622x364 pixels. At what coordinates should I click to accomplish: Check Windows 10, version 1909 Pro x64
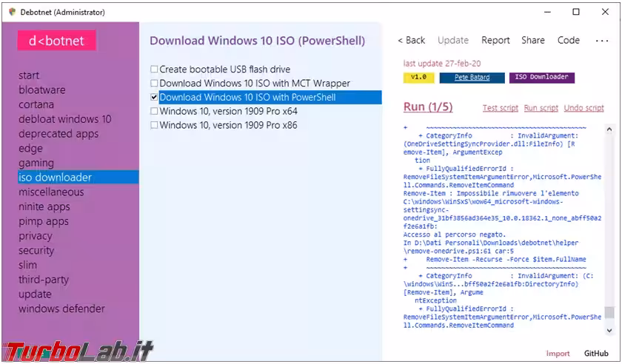pyautogui.click(x=154, y=112)
